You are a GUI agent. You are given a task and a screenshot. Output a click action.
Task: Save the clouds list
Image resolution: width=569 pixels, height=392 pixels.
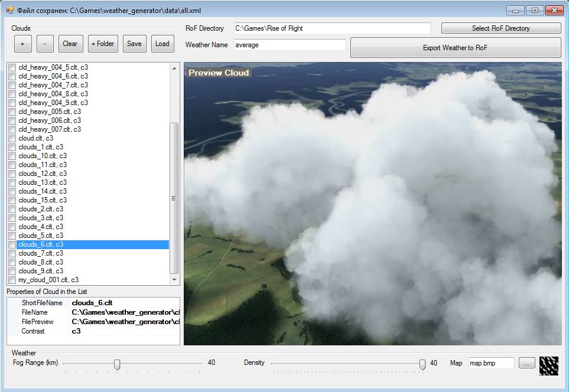tap(134, 44)
